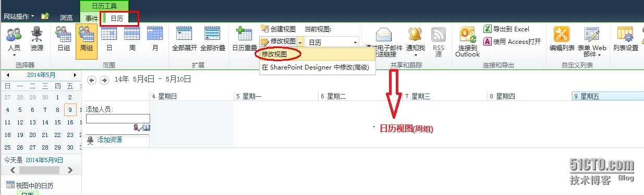Click the navigate-up folder icon
This screenshot has height=195, width=644.
[x=45, y=17]
